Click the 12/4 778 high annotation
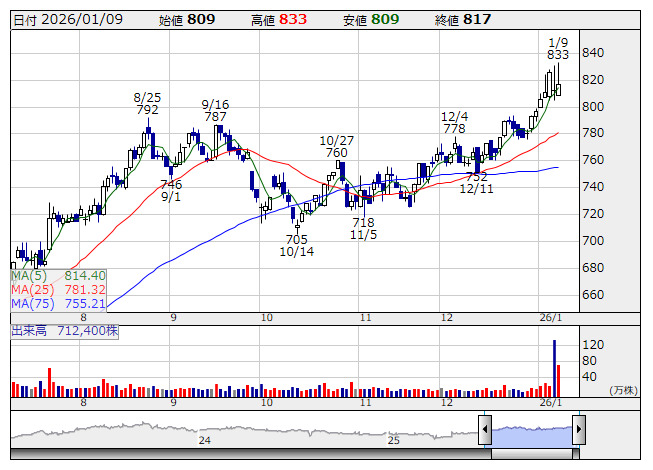The height and width of the screenshot is (470, 653). tap(454, 122)
